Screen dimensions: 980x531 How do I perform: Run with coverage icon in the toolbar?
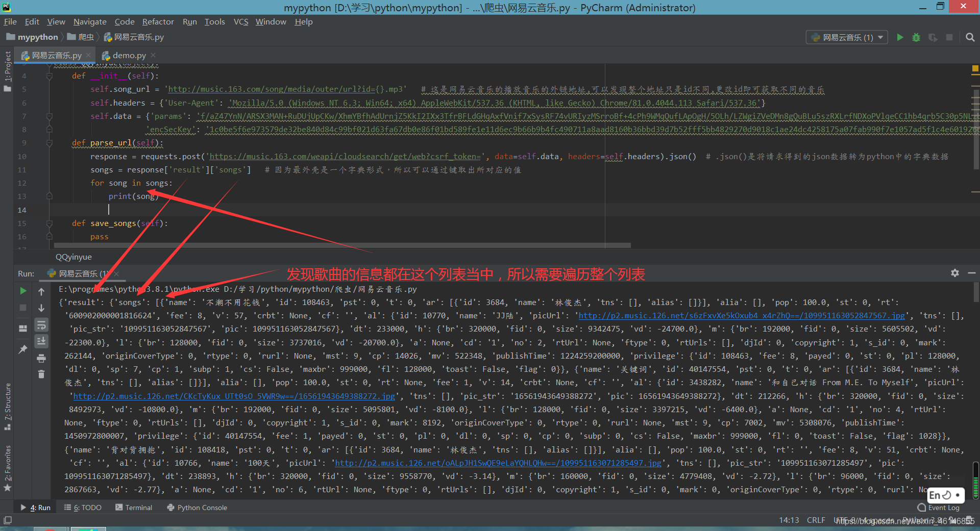coord(933,37)
